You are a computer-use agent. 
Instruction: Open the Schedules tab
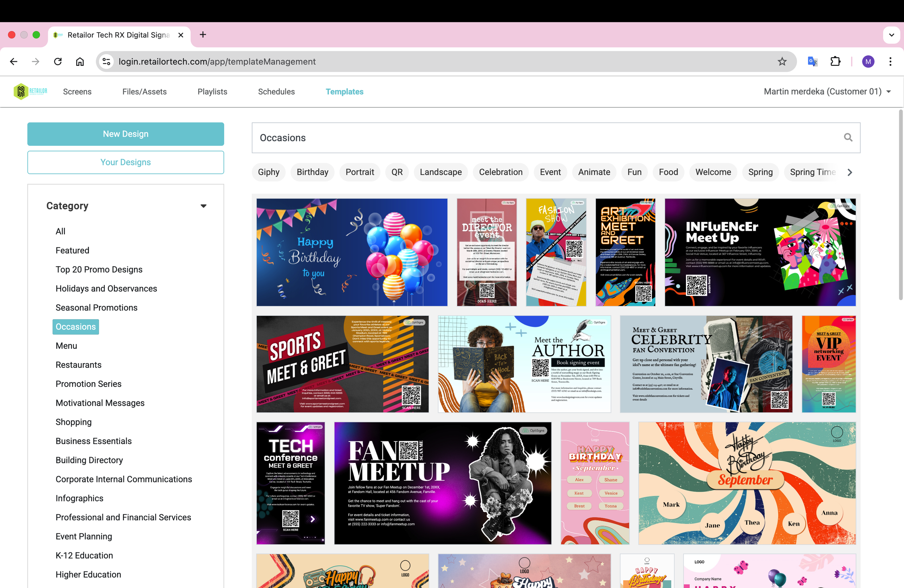[276, 91]
